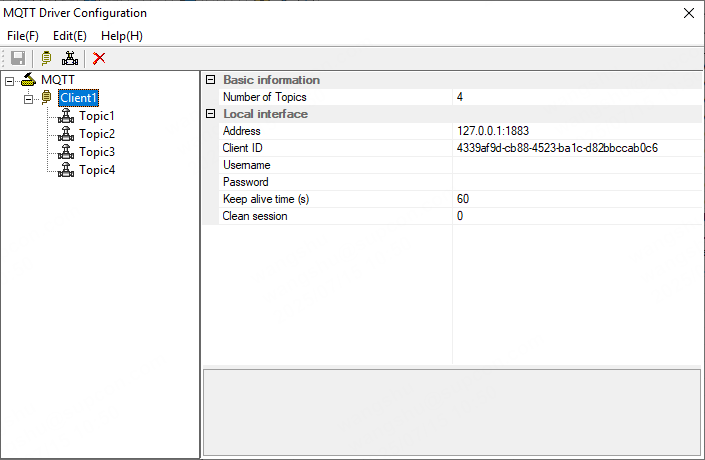Click the empty Username value field

[x=577, y=165]
